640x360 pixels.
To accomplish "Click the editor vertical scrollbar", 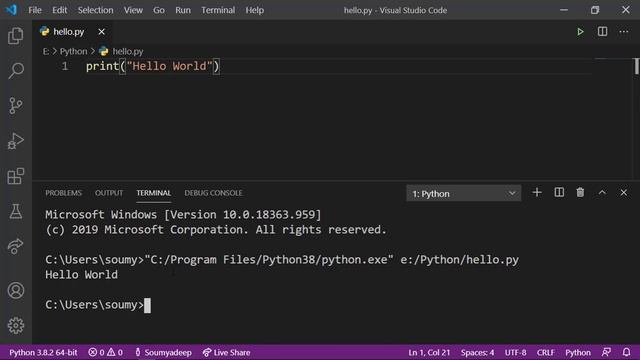I will 636,66.
